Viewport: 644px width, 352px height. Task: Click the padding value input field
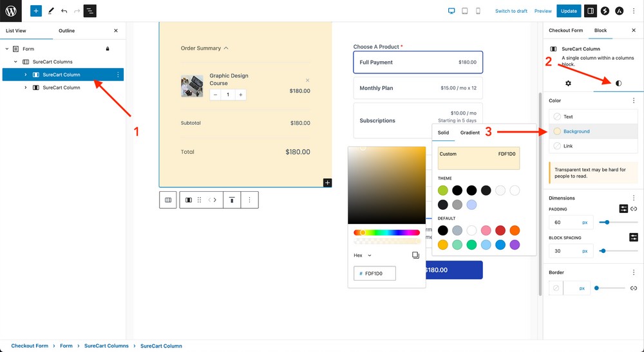[565, 223]
